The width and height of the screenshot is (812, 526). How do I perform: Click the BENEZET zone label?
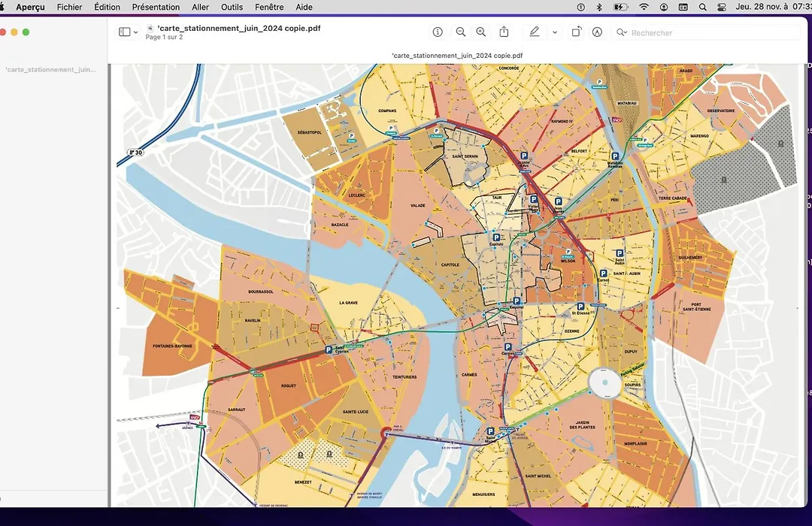[303, 482]
